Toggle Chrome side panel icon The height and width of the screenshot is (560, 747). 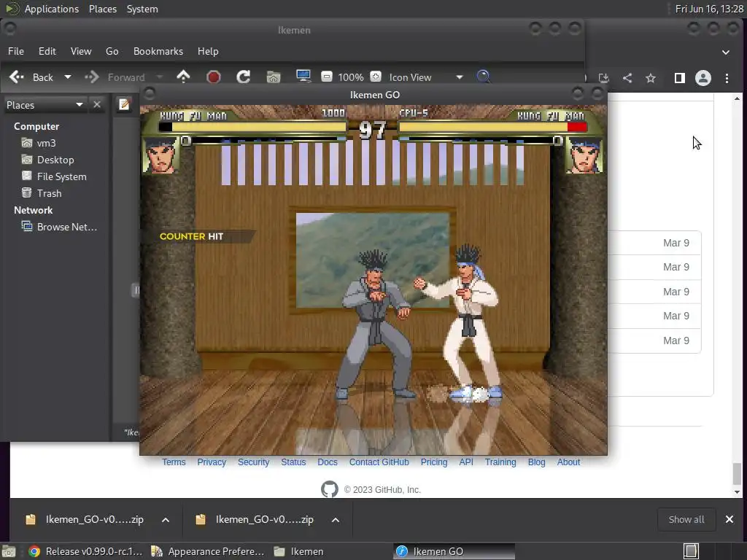point(680,78)
